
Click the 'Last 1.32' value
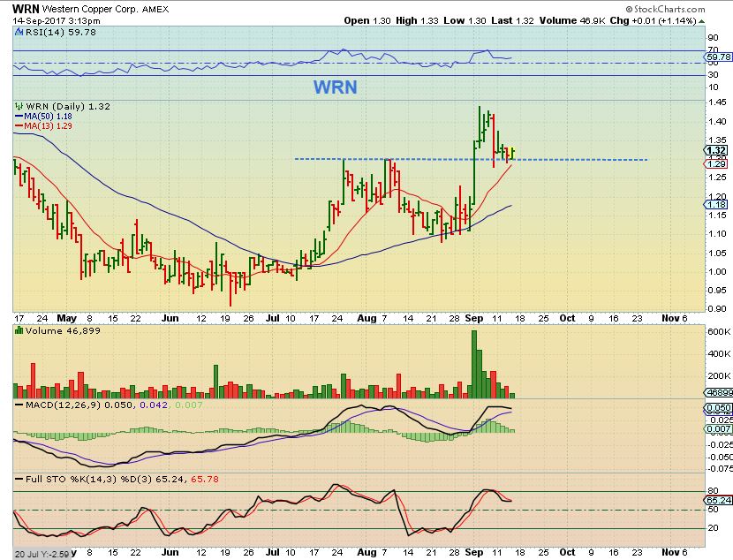(x=512, y=20)
